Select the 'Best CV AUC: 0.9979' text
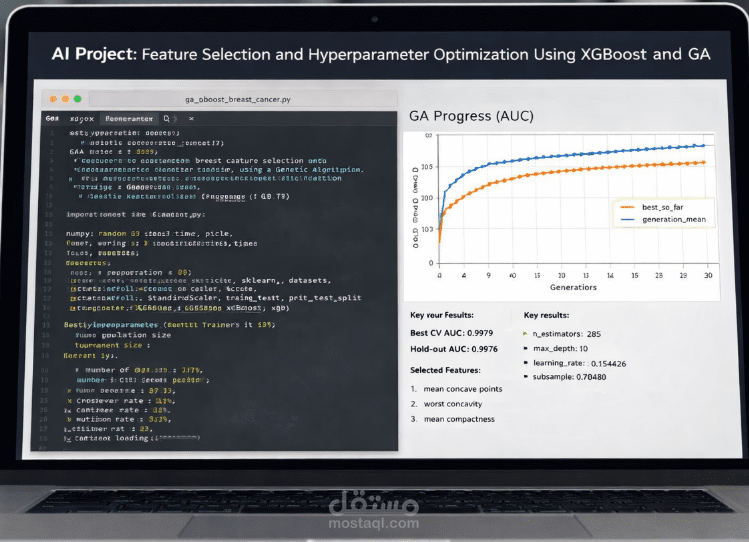749x542 pixels. point(451,333)
